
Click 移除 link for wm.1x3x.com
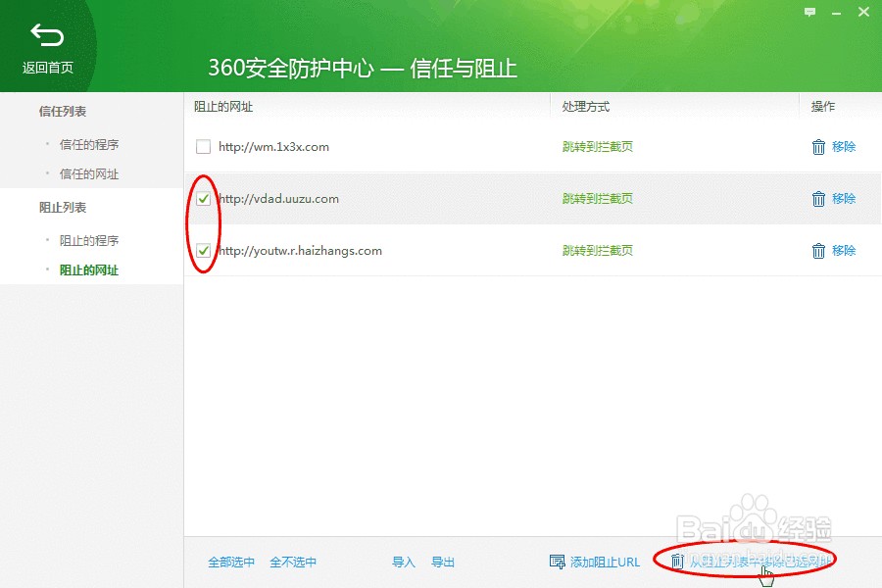click(844, 147)
